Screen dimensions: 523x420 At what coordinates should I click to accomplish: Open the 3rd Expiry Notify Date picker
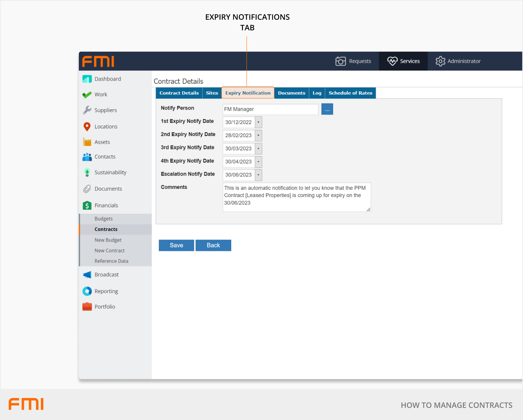tap(258, 149)
